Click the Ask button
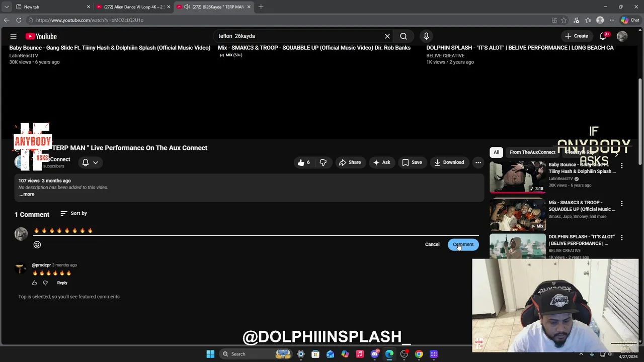Image resolution: width=644 pixels, height=362 pixels. pyautogui.click(x=381, y=162)
